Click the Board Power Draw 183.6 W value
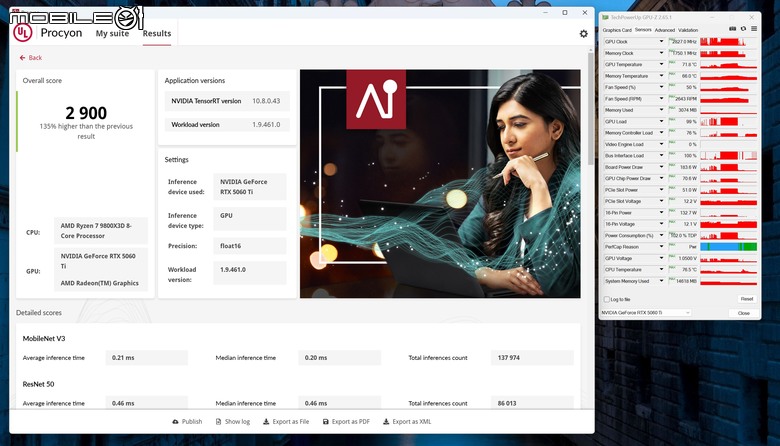This screenshot has height=446, width=780. [x=684, y=167]
